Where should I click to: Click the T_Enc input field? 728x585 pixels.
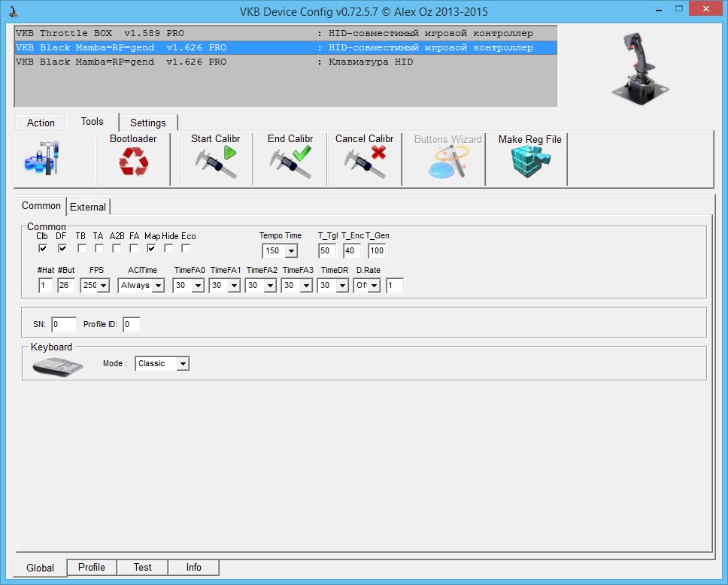pyautogui.click(x=352, y=250)
